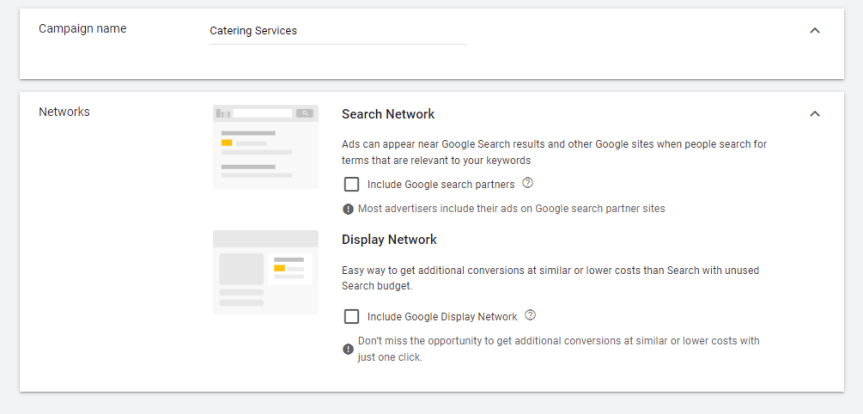
Task: Click Search Network preview illustration
Action: tap(265, 147)
